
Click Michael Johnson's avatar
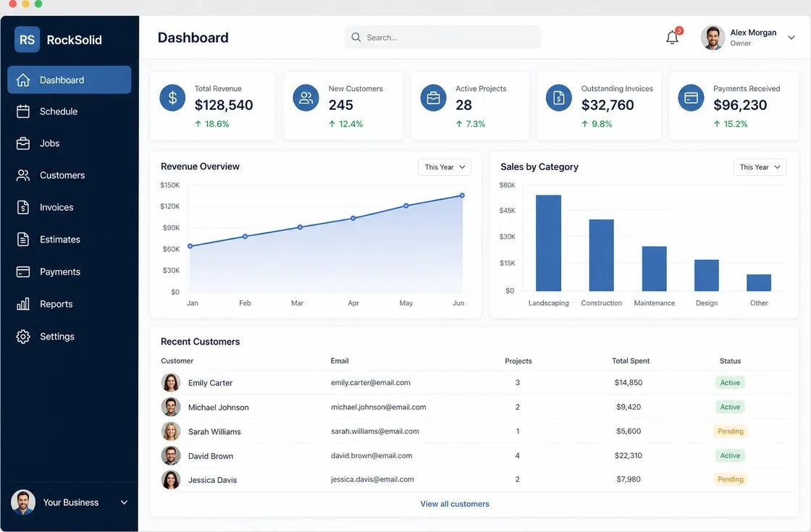pos(171,407)
